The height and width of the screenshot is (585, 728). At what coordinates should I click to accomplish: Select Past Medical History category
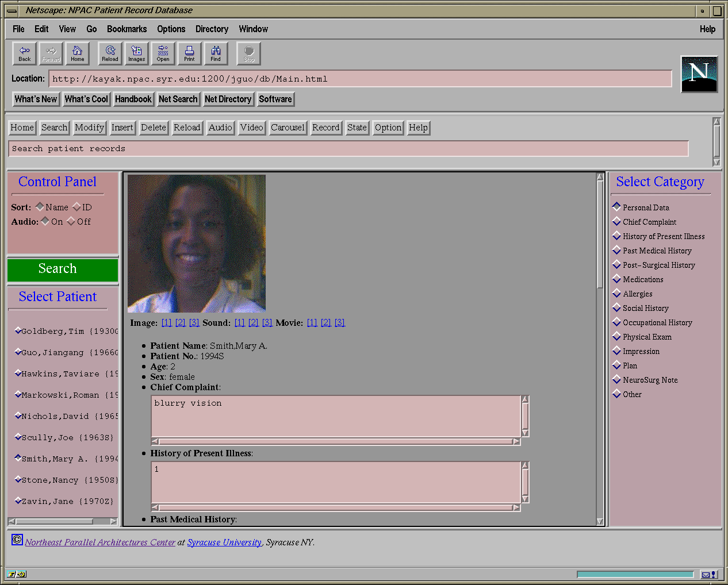(616, 250)
